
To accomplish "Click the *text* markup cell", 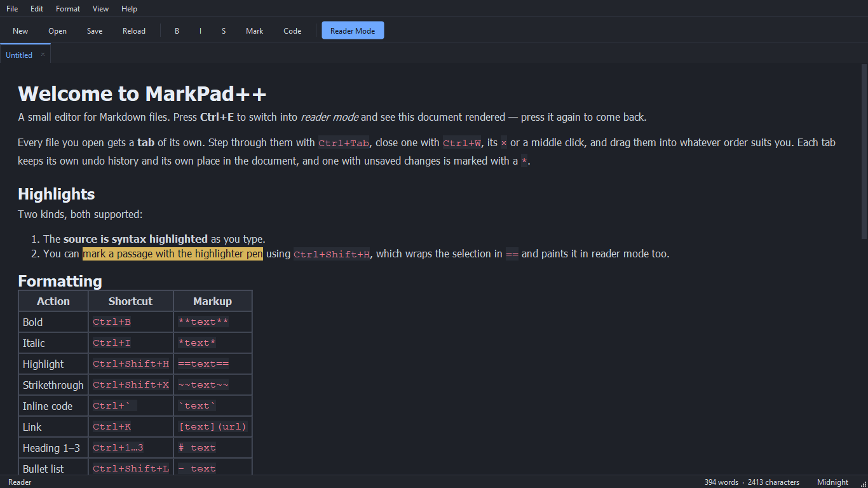I will pos(213,343).
